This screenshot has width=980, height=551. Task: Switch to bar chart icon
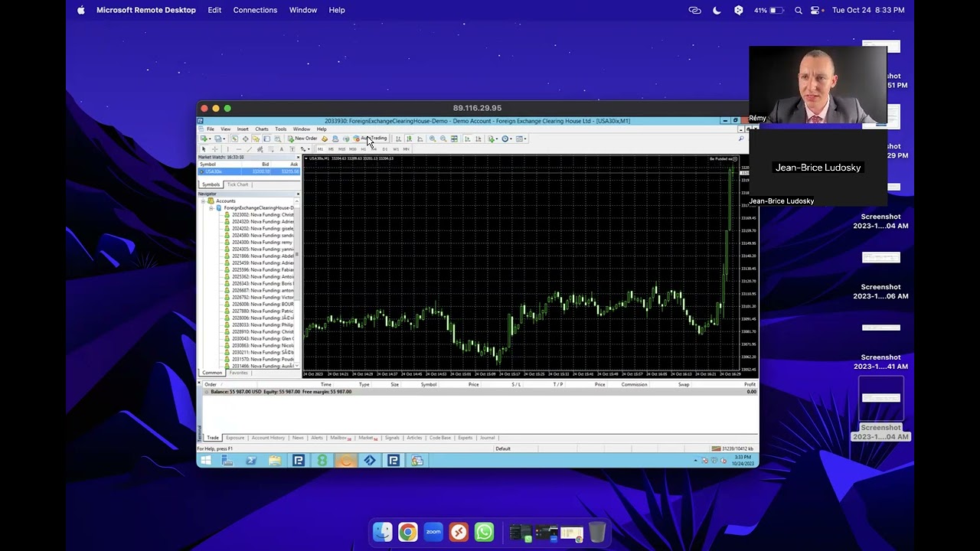[x=398, y=139]
